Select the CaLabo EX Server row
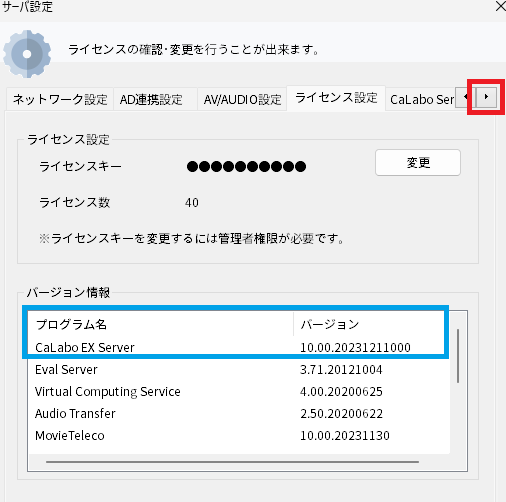The width and height of the screenshot is (506, 502). [x=239, y=347]
